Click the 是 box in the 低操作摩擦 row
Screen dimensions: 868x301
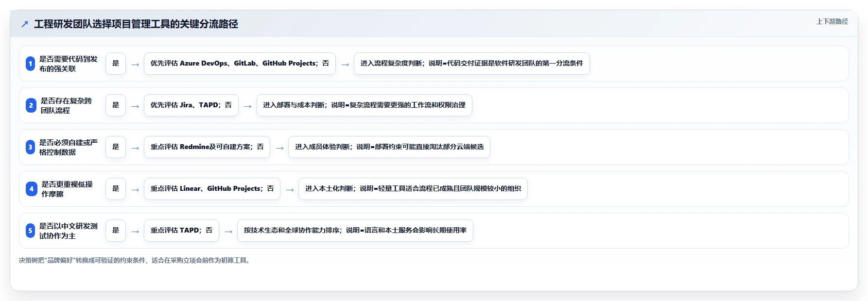(116, 189)
